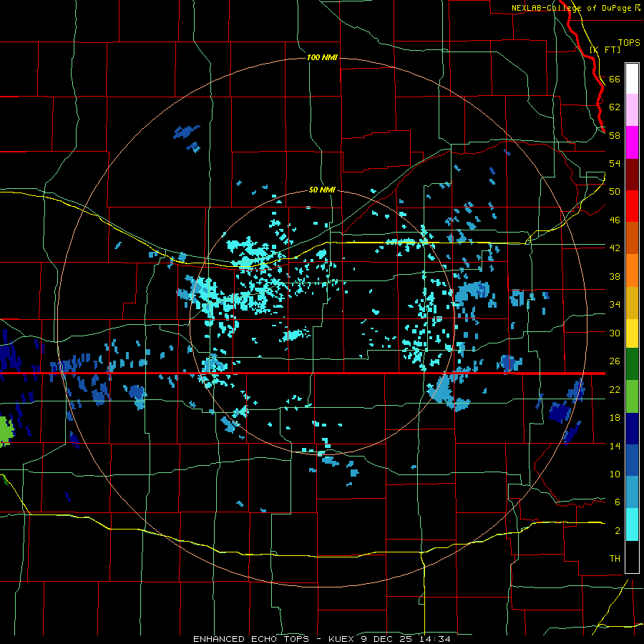The height and width of the screenshot is (644, 644).
Task: Select the navy blue legend segment
Action: [632, 429]
